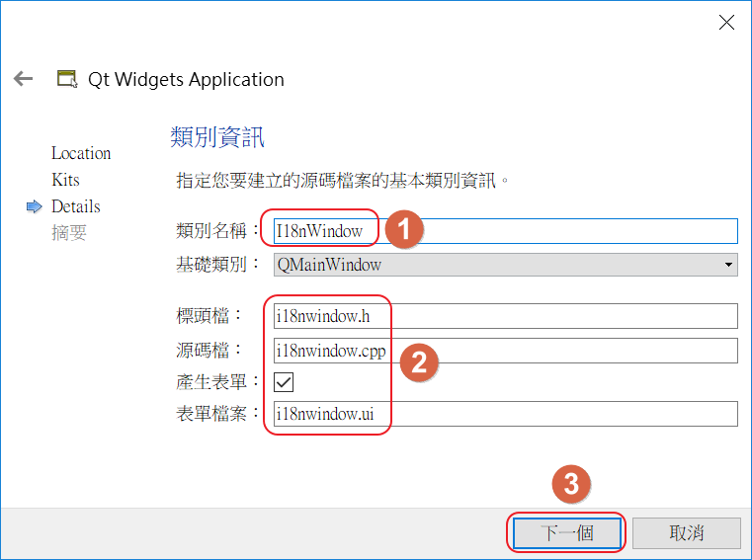
Task: Select the Location step in sidebar
Action: coord(81,153)
